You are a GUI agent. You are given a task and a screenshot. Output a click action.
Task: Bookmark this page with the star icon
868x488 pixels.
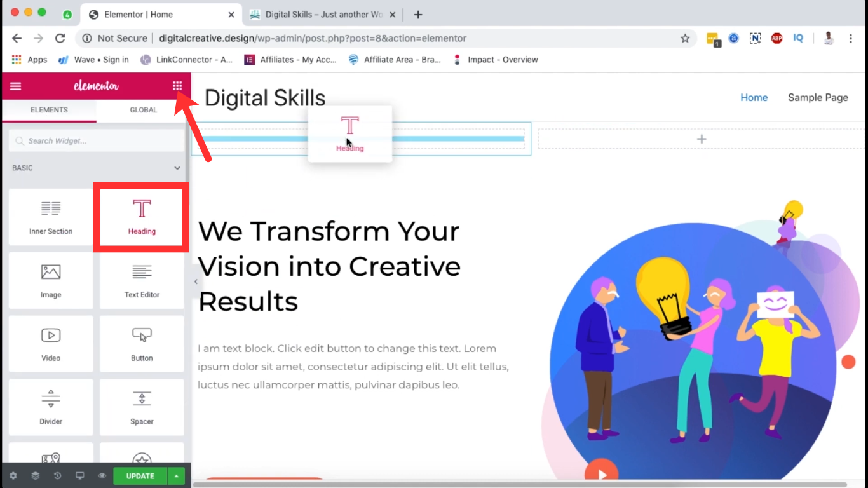(685, 38)
